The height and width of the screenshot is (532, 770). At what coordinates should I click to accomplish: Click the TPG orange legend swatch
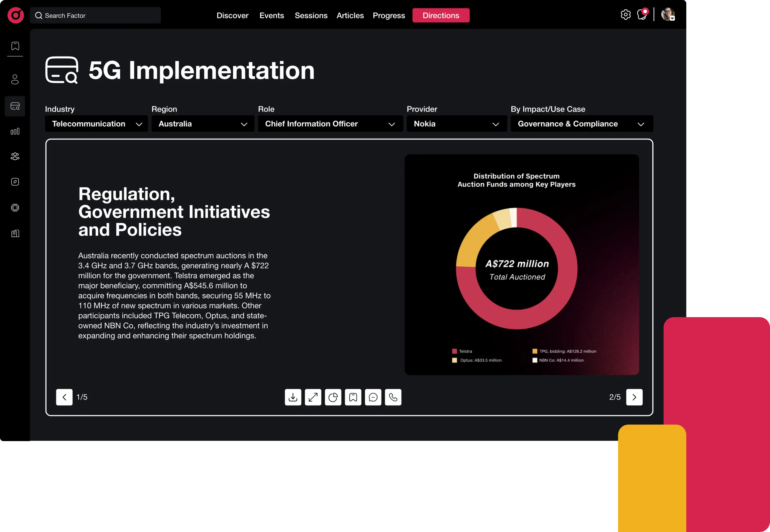[535, 351]
